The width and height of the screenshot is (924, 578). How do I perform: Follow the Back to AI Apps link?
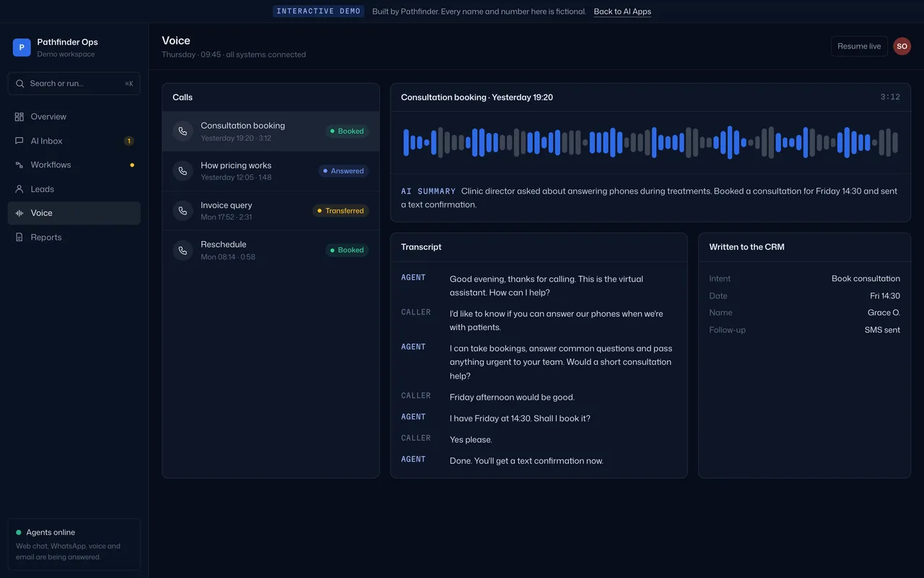(622, 12)
